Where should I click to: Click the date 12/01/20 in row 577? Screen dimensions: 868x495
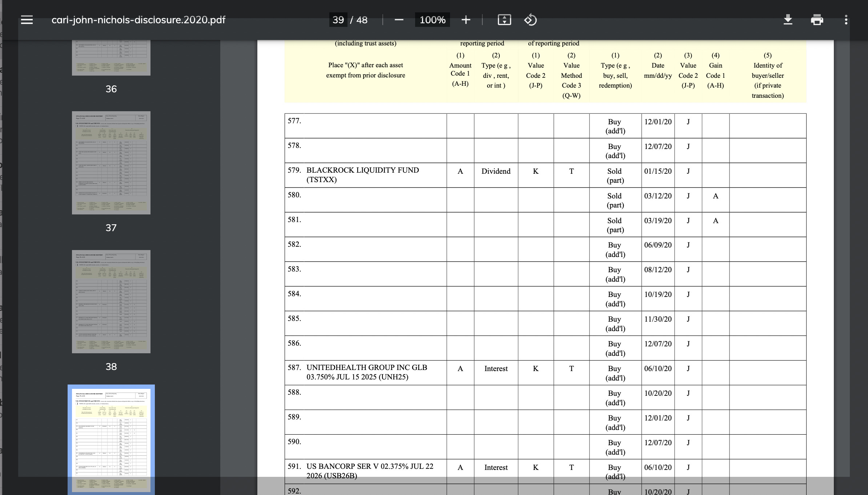click(658, 122)
